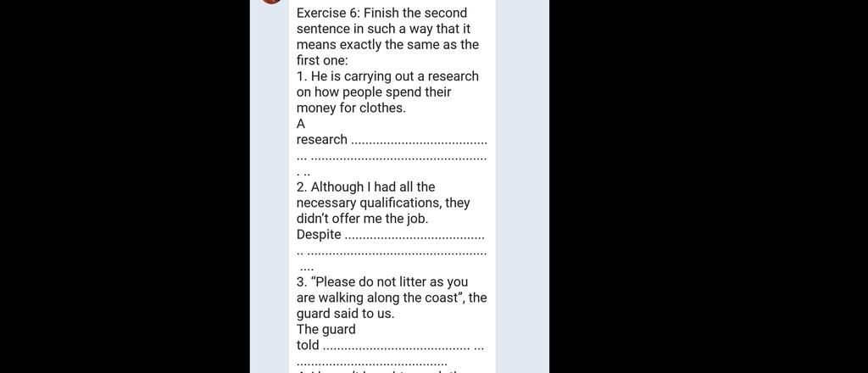This screenshot has width=868, height=373.
Task: Select the line 'are walking along the coast", the'
Action: (392, 298)
